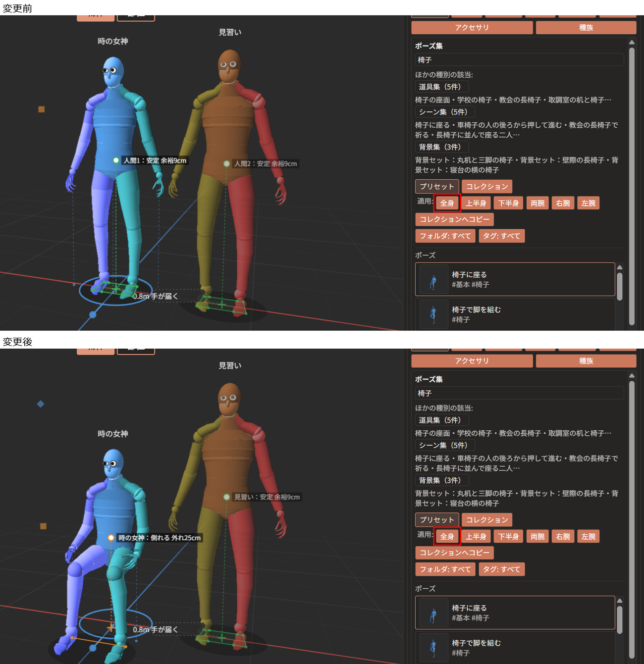Select 時の女神 name label in 変更前 viewport
The width and height of the screenshot is (644, 664).
(113, 41)
